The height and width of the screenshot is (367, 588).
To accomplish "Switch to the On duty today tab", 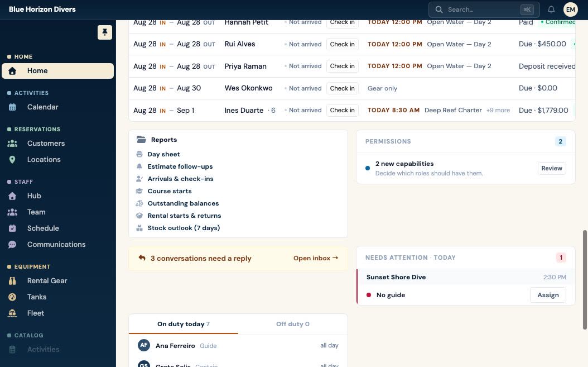I will coord(184,324).
